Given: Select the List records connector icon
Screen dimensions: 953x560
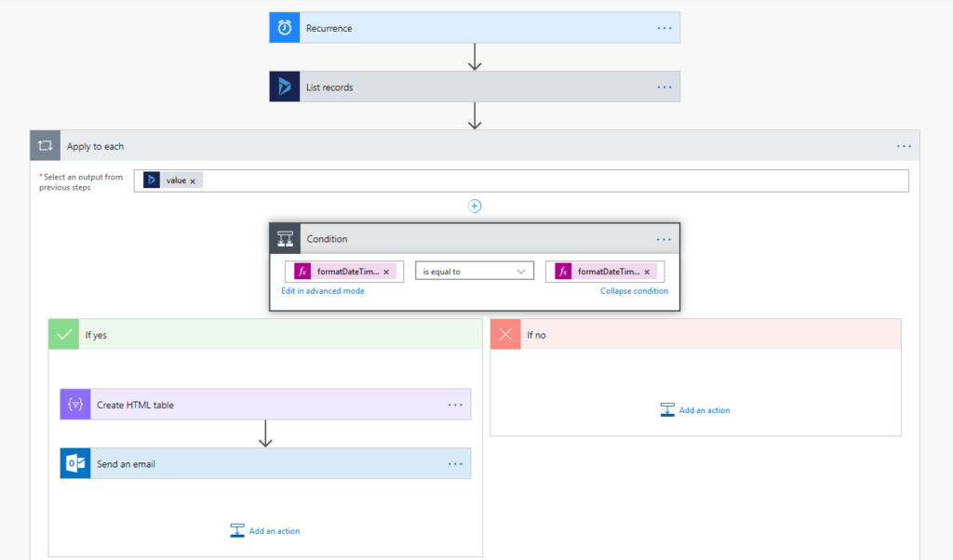Looking at the screenshot, I should [283, 86].
